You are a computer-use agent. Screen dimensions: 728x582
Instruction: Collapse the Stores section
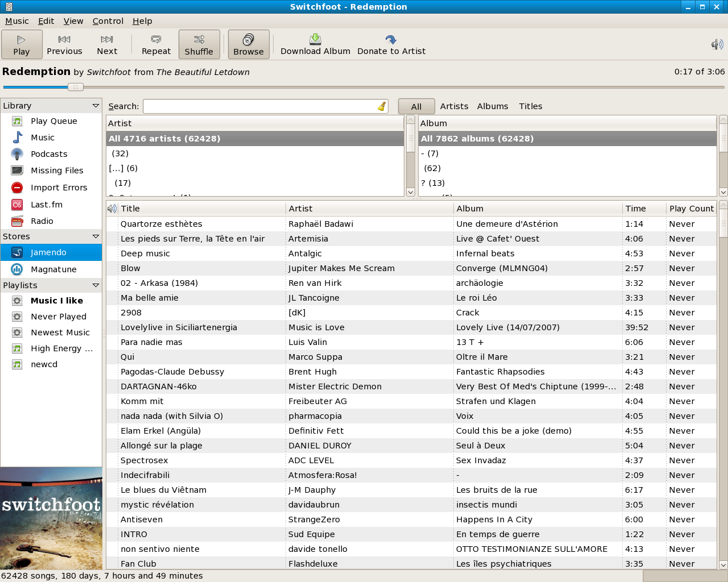point(96,236)
